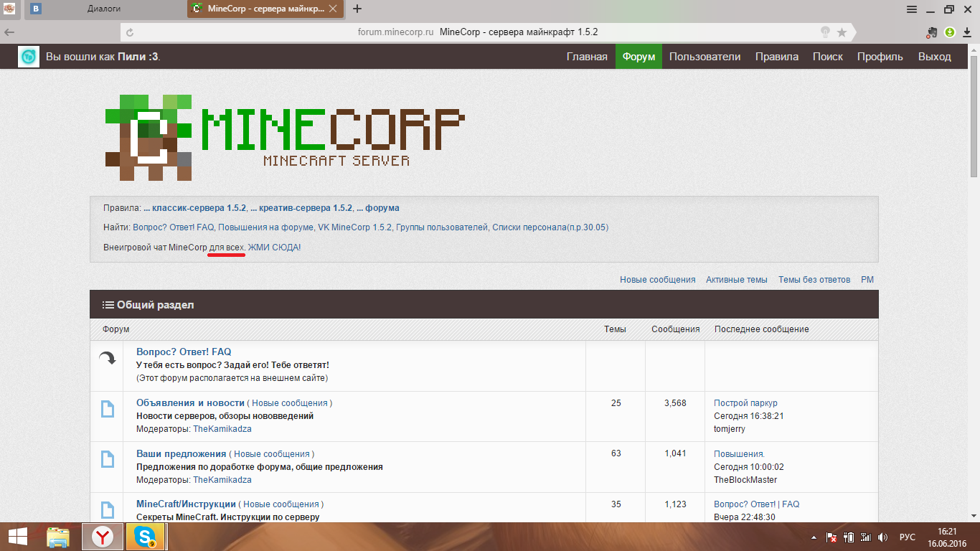This screenshot has width=980, height=551.
Task: Open the 'Активные темы' link
Action: [x=737, y=280]
